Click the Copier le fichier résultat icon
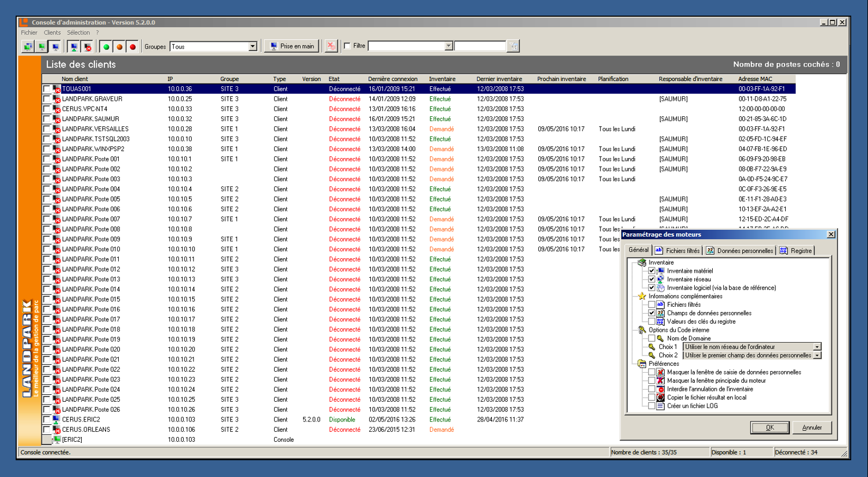Image resolution: width=868 pixels, height=477 pixels. [x=661, y=398]
